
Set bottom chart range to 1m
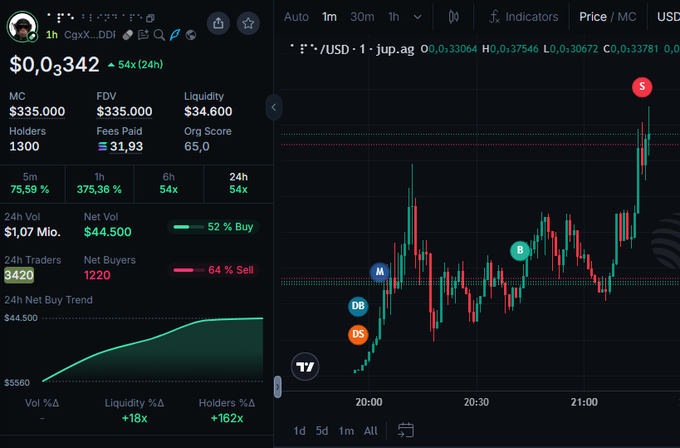(x=346, y=431)
